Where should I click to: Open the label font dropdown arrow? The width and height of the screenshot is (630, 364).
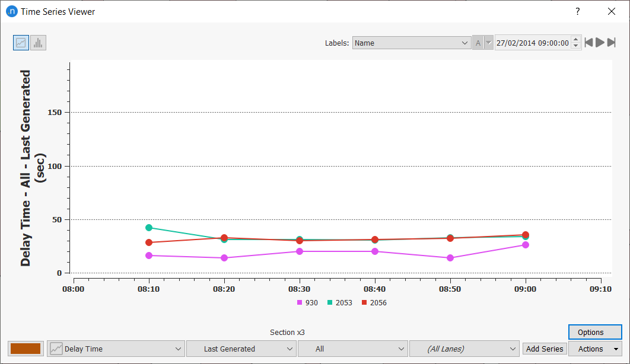tap(489, 43)
